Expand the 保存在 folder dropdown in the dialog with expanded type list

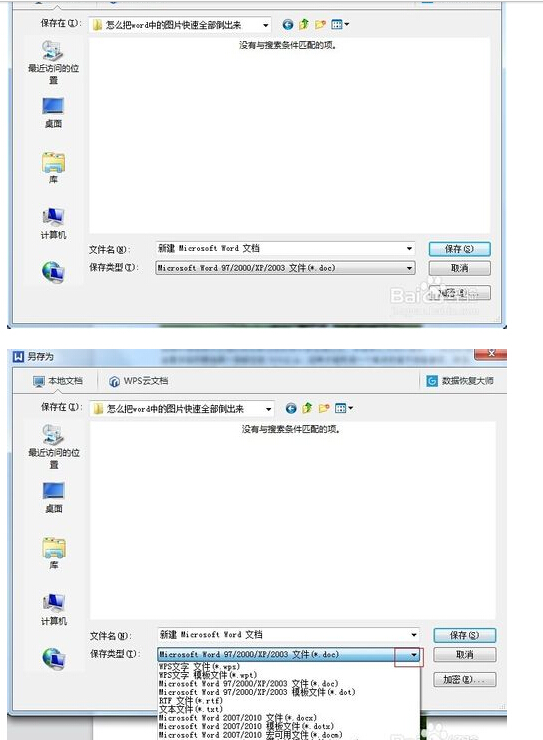268,409
